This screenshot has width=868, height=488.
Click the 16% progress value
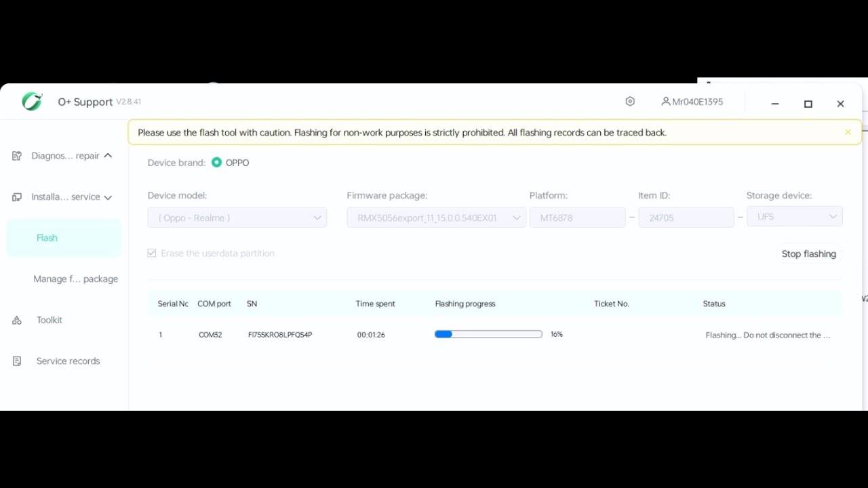pos(557,334)
